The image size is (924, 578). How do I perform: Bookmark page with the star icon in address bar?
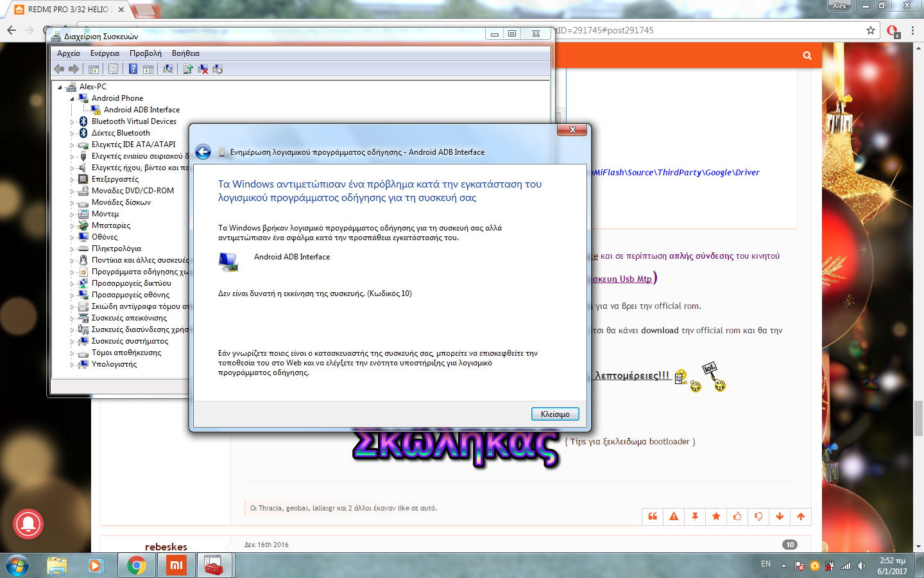click(x=871, y=30)
